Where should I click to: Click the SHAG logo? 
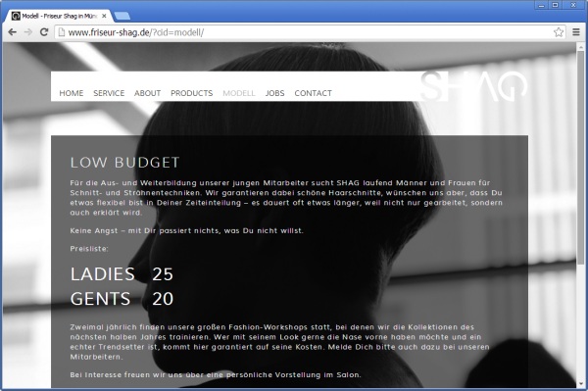click(x=474, y=86)
